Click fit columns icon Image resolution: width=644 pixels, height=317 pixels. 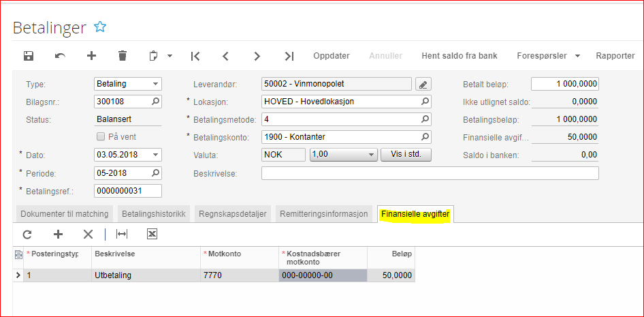pyautogui.click(x=122, y=235)
